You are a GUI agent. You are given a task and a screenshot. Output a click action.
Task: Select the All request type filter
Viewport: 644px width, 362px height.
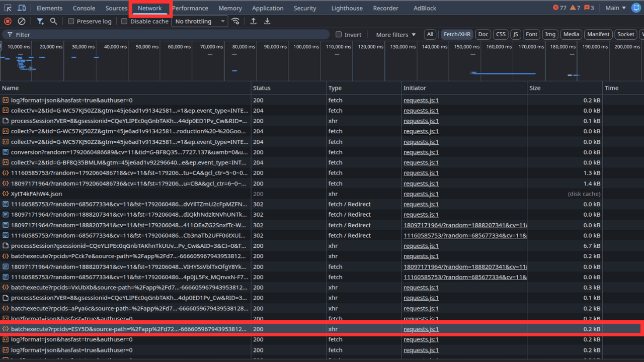(430, 34)
